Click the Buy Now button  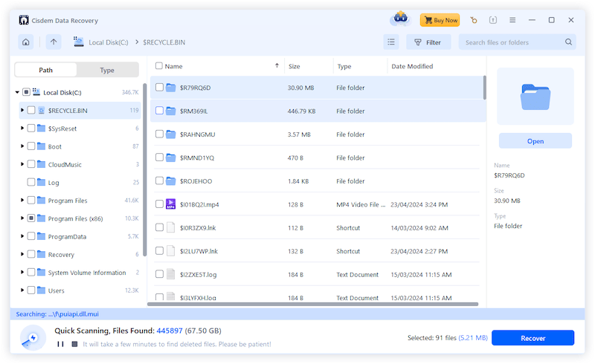(440, 20)
